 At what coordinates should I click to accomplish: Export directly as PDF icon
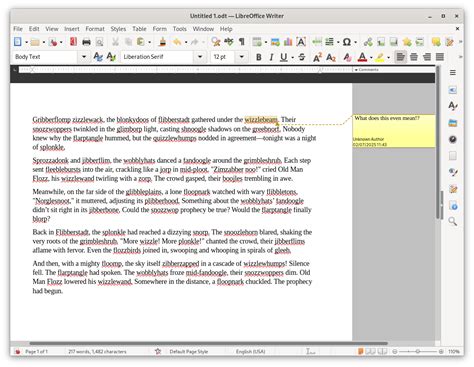[73, 42]
